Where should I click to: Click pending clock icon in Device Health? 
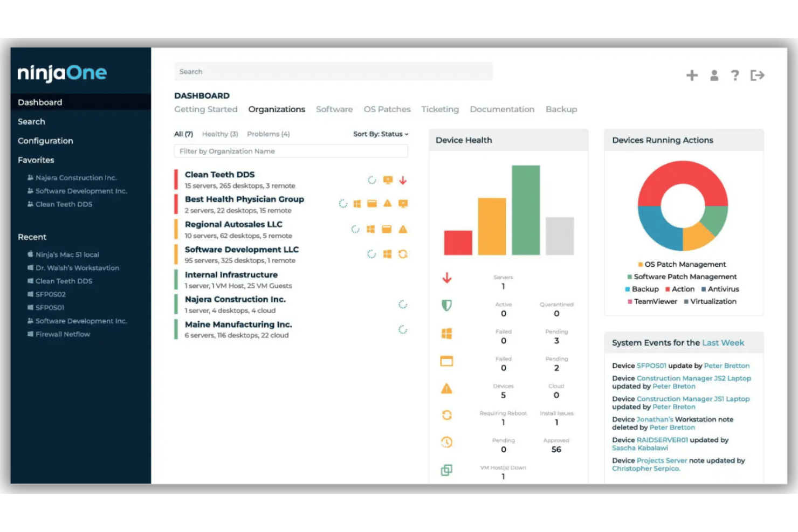click(x=446, y=442)
